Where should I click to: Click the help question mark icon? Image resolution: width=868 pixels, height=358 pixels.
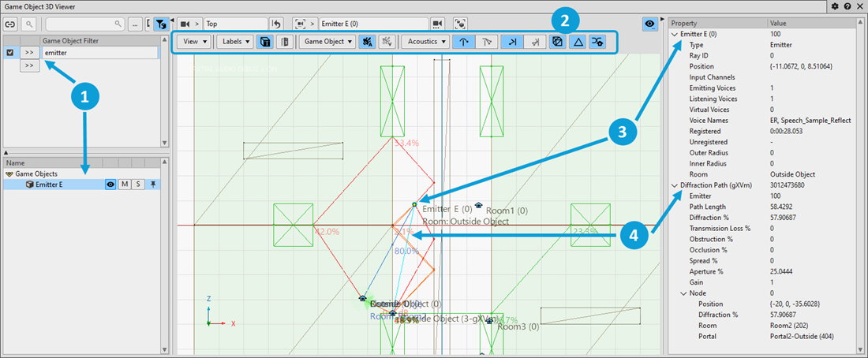coord(847,6)
